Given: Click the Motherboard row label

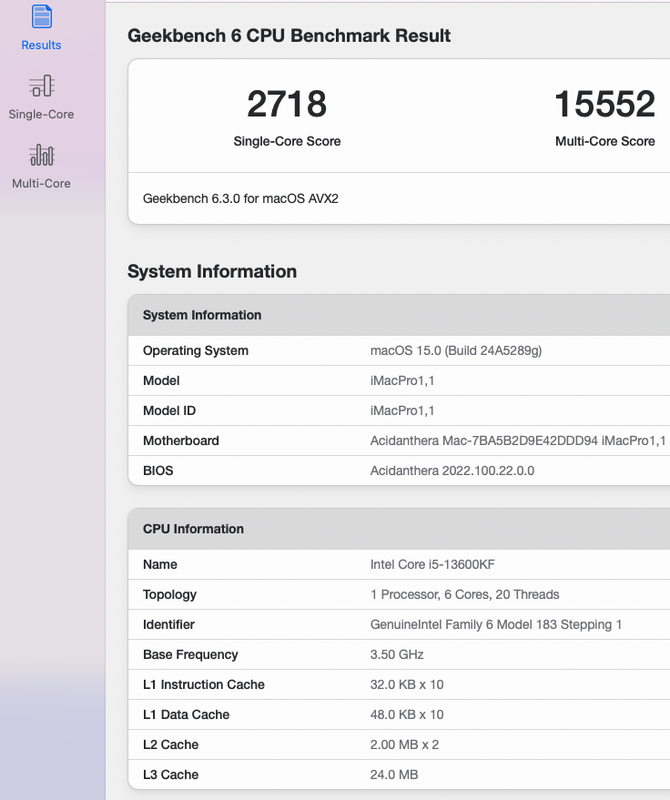Looking at the screenshot, I should (181, 441).
